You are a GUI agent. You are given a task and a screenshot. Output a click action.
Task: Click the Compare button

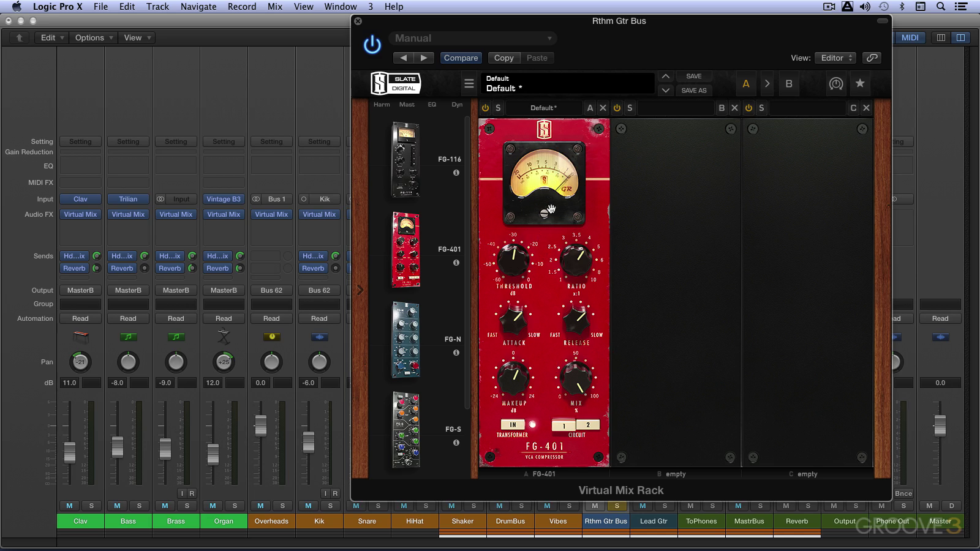461,58
